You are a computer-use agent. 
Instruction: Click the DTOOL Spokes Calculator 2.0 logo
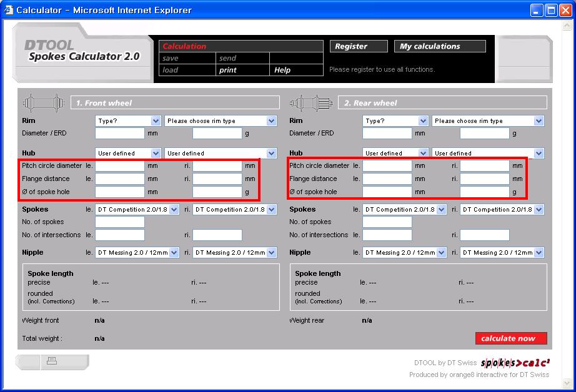coord(84,51)
